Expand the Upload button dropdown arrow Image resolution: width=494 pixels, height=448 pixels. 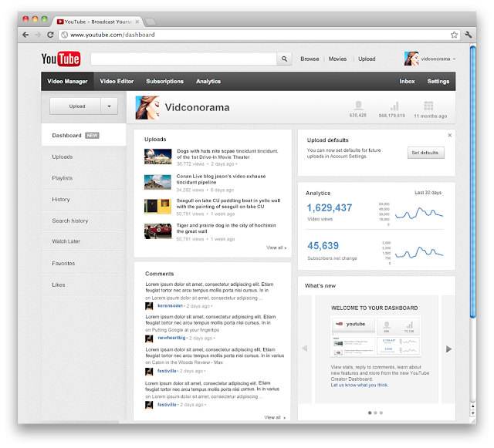[x=109, y=106]
